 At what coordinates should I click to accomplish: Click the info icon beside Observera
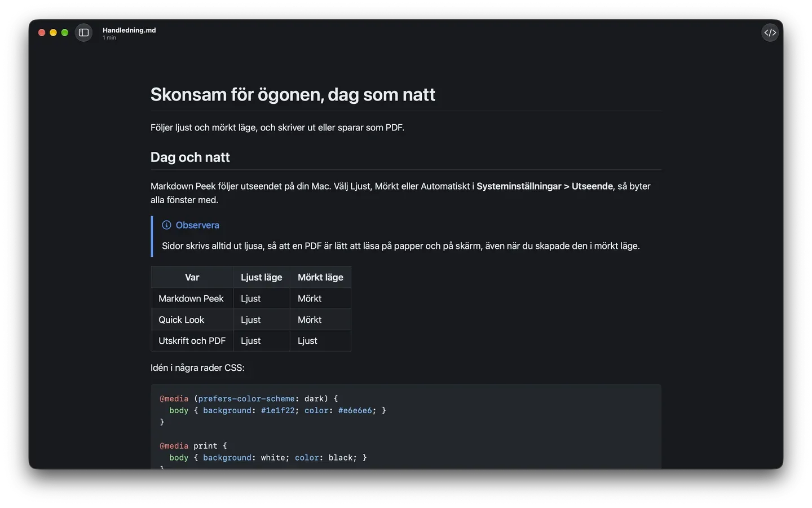166,225
